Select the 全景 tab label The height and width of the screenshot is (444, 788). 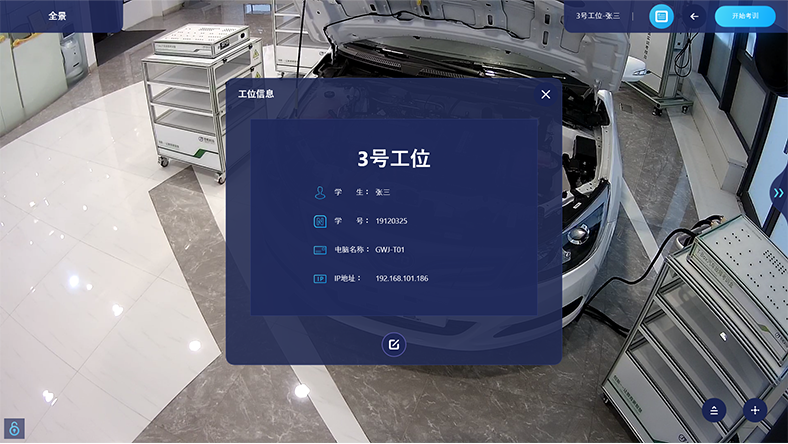[57, 16]
